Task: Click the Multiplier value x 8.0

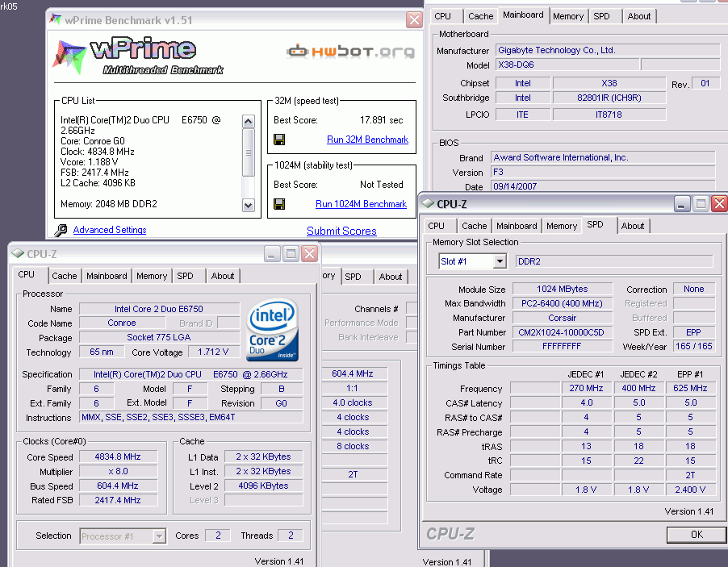Action: click(118, 471)
